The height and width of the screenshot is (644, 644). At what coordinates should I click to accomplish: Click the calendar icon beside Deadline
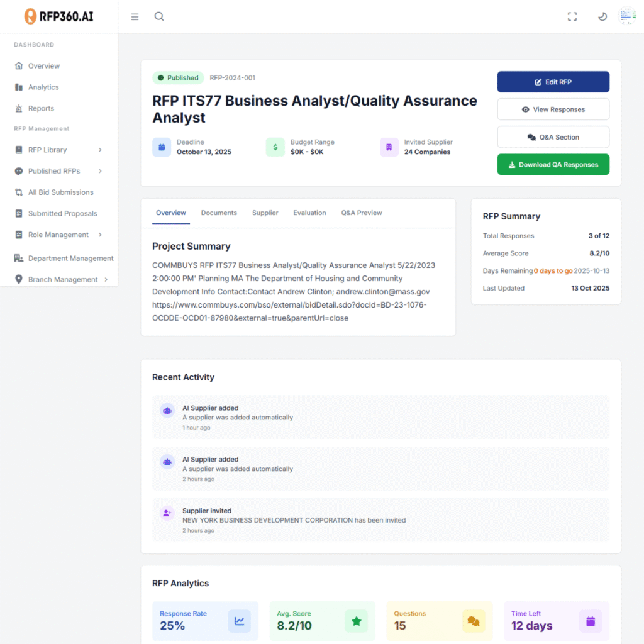point(162,147)
